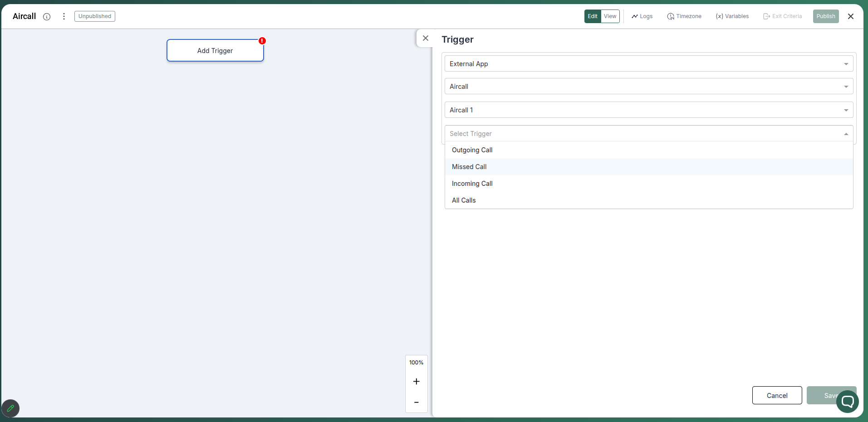Click the Variables icon
The height and width of the screenshot is (422, 868).
tap(720, 16)
